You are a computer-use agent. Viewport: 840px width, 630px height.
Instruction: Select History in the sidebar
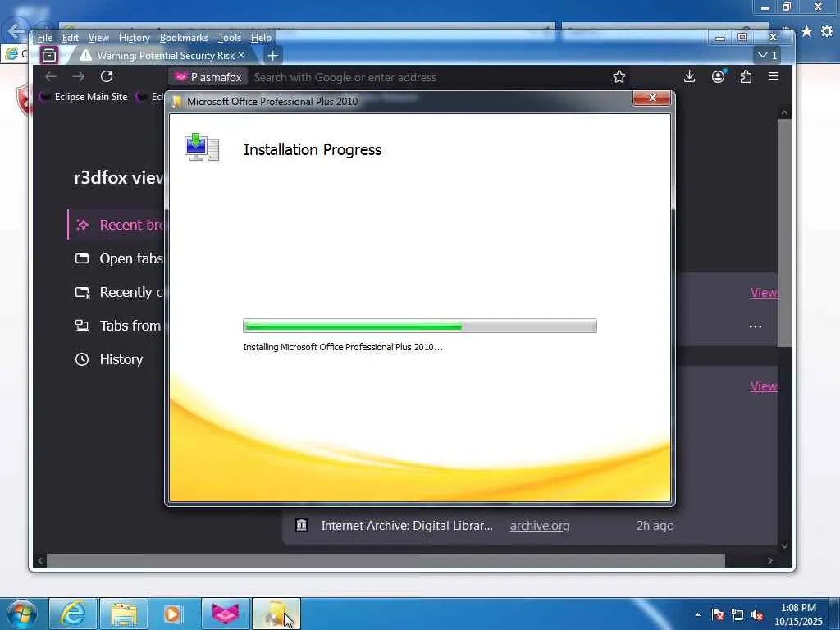[109, 359]
